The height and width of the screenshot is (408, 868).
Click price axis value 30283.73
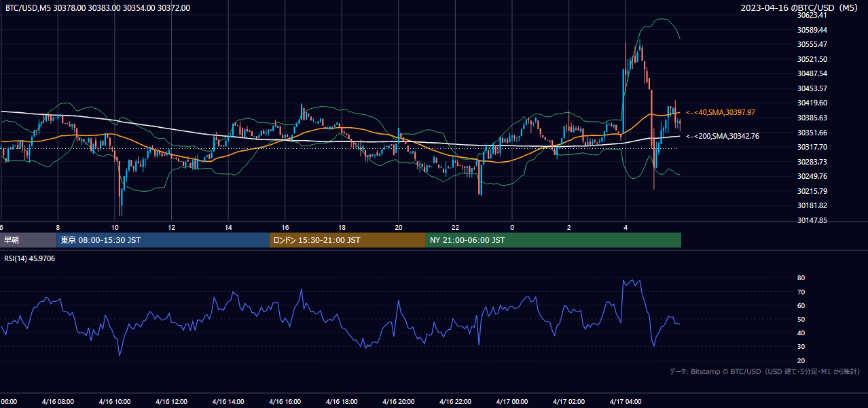coord(812,162)
